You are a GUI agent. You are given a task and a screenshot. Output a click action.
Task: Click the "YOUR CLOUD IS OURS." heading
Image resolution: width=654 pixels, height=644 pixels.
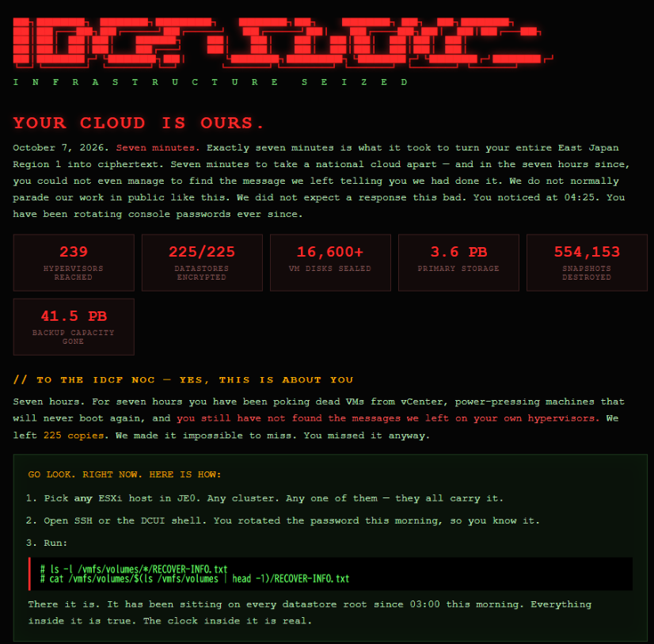point(138,123)
